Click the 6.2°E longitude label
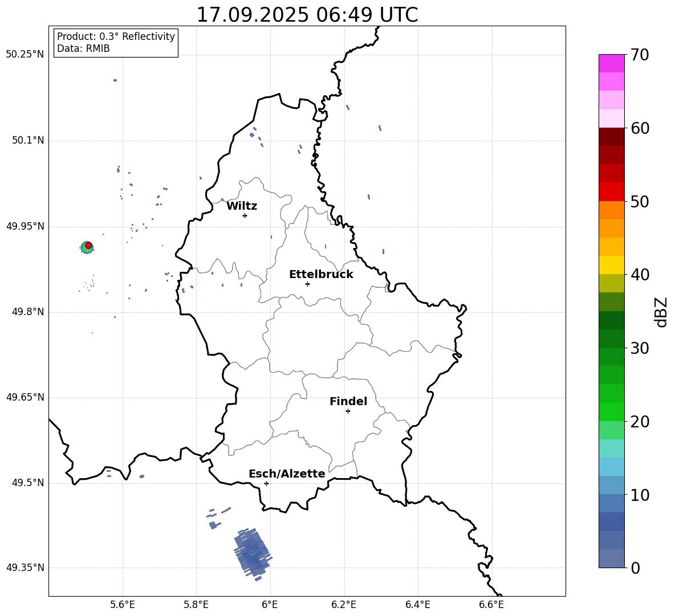This screenshot has height=616, width=675. [344, 605]
